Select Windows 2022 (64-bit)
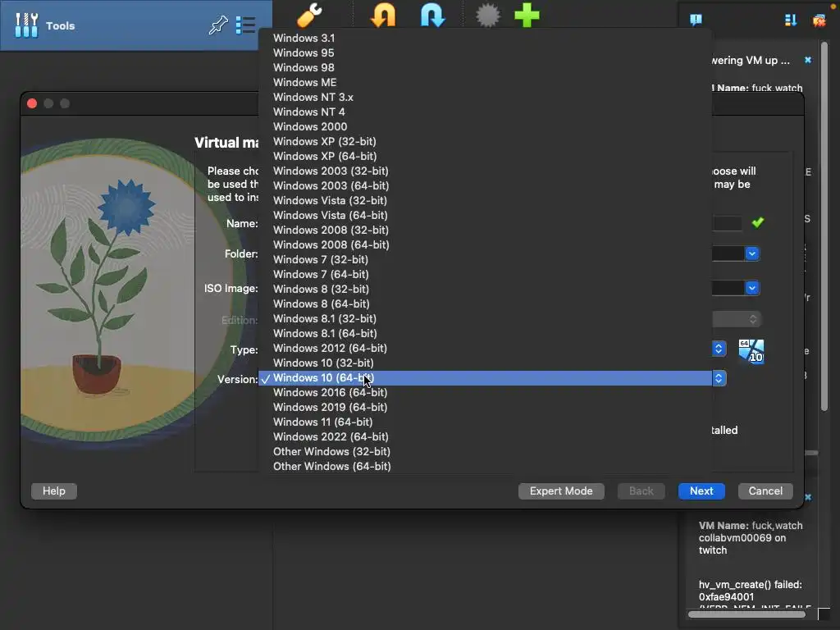 pos(485,436)
